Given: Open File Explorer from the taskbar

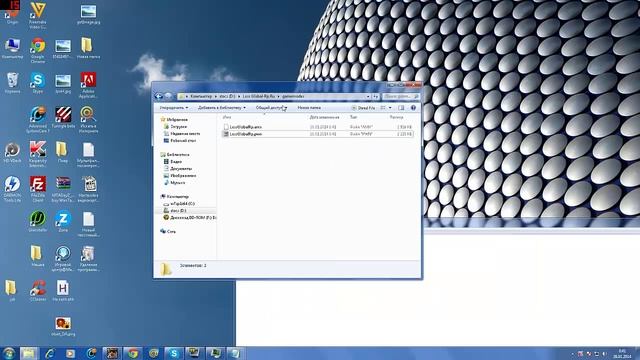Looking at the screenshot, I should click(x=29, y=353).
